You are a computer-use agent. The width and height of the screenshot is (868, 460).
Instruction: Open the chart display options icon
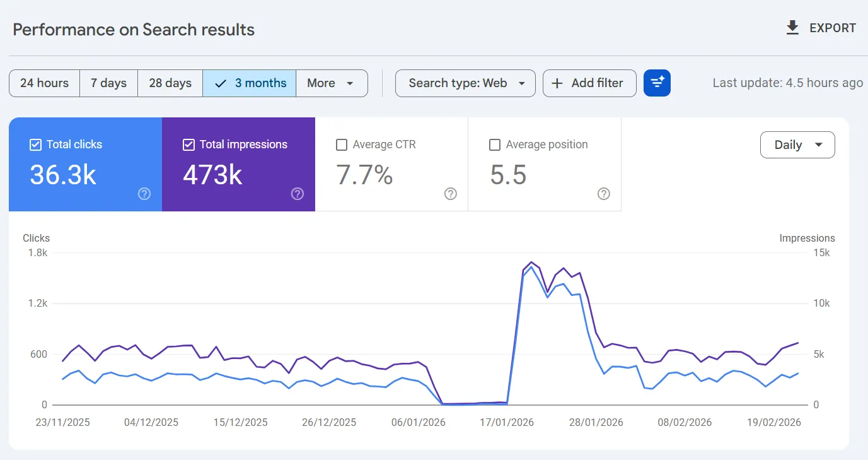coord(657,83)
